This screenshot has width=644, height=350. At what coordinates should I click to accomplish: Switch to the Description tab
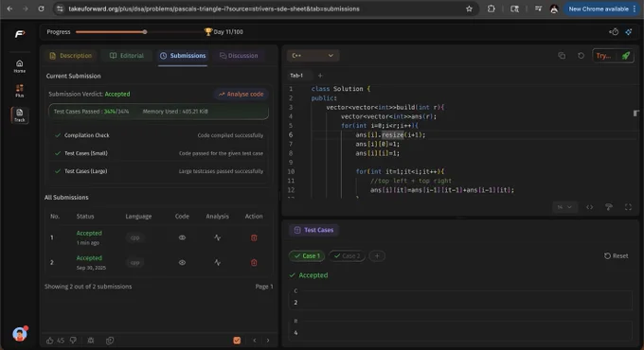[70, 56]
